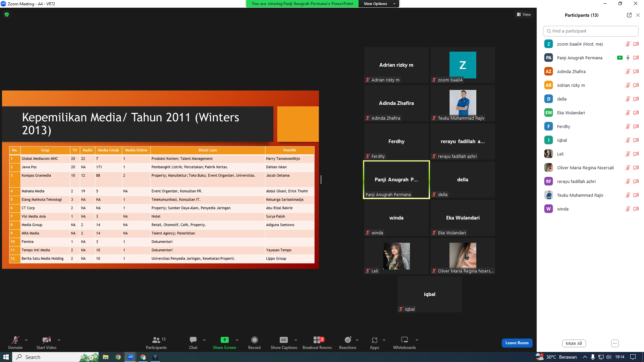Click the camera app taskbar icon

click(155, 357)
